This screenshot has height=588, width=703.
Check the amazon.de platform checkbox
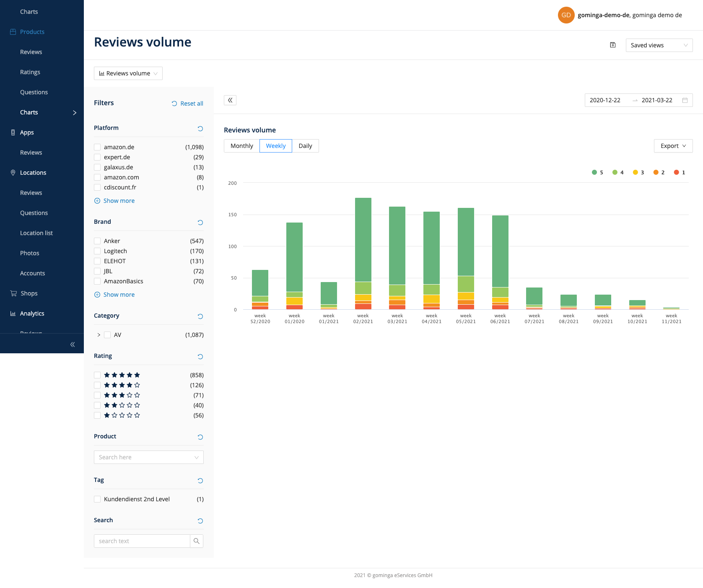[x=97, y=147]
